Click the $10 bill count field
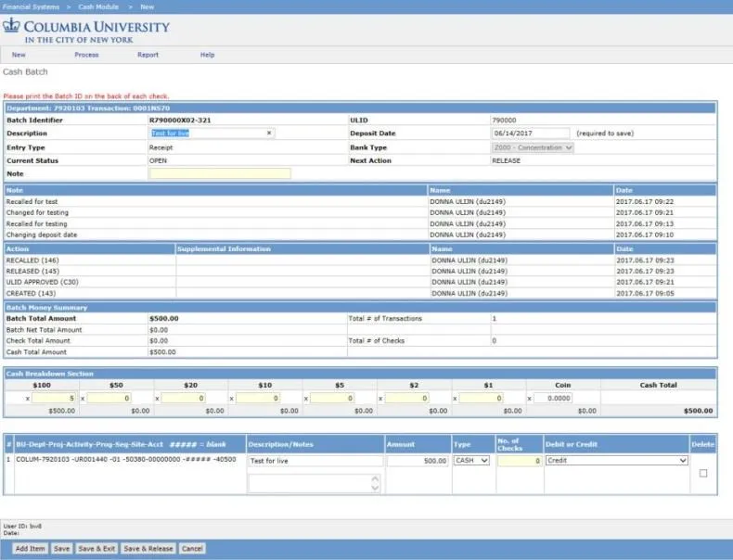This screenshot has height=560, width=733. pyautogui.click(x=258, y=399)
